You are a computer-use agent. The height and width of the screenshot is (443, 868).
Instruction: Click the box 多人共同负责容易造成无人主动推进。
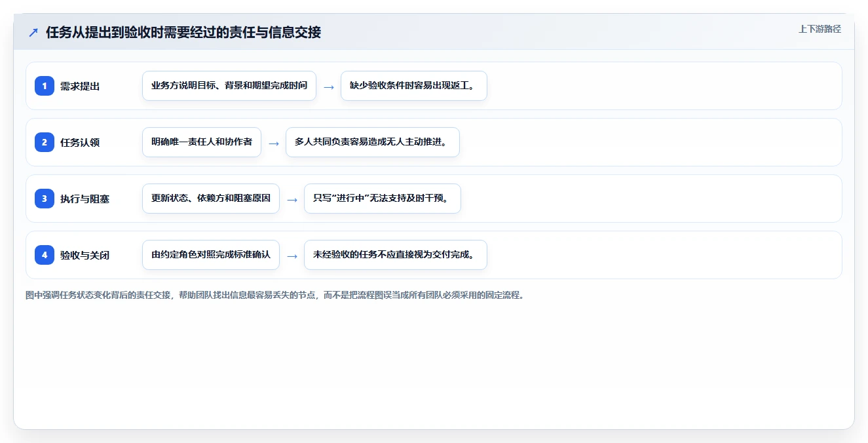[x=373, y=142]
